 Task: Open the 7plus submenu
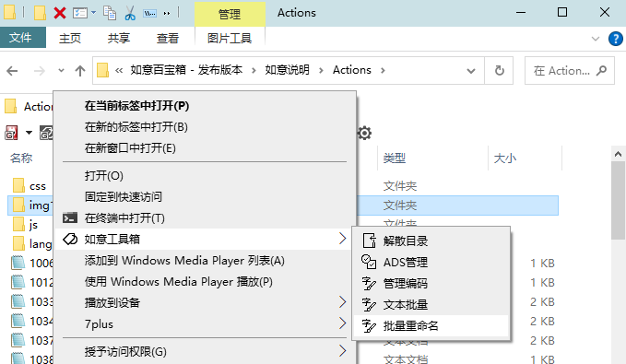pyautogui.click(x=205, y=323)
